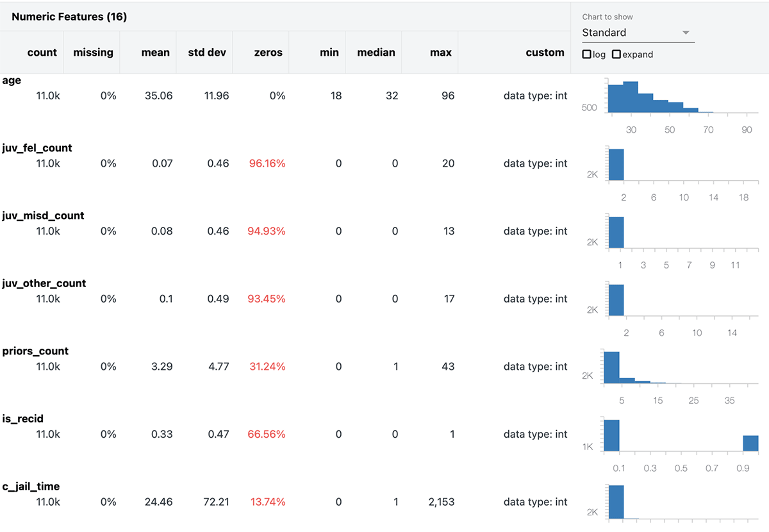This screenshot has height=532, width=769.
Task: Open the Chart to show dropdown
Action: pyautogui.click(x=638, y=33)
